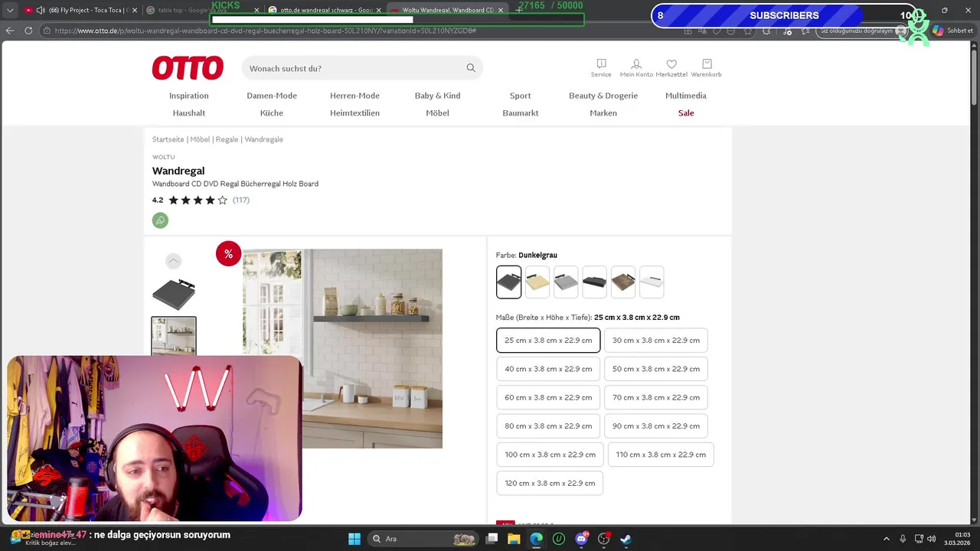Screen dimensions: 980x551
Task: Open Task View on the taskbar
Action: coord(492,539)
